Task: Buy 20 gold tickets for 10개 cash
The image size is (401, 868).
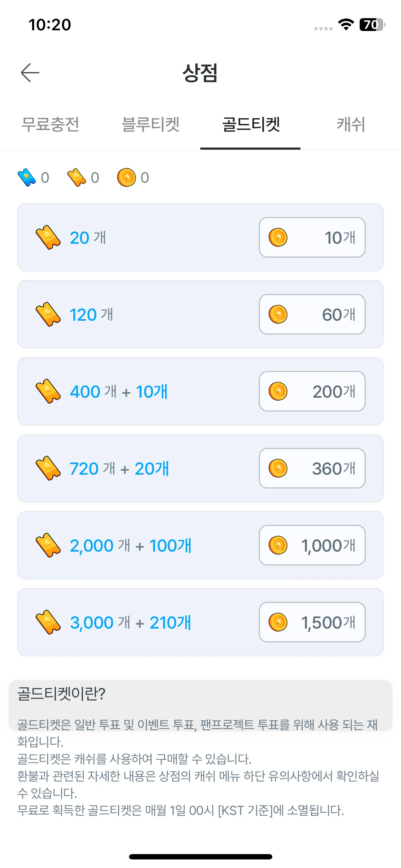Action: pos(312,237)
